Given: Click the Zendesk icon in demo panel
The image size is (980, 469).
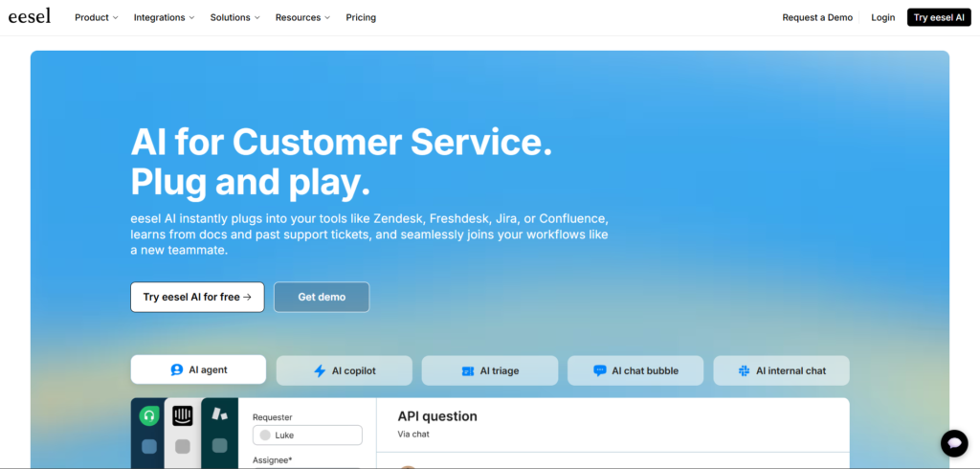Looking at the screenshot, I should point(219,414).
